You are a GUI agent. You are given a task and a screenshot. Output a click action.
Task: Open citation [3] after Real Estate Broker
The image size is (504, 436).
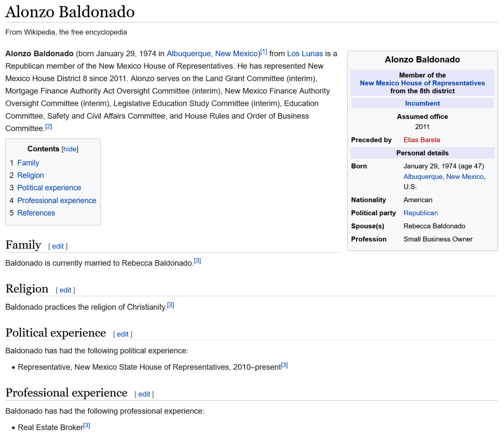86,426
